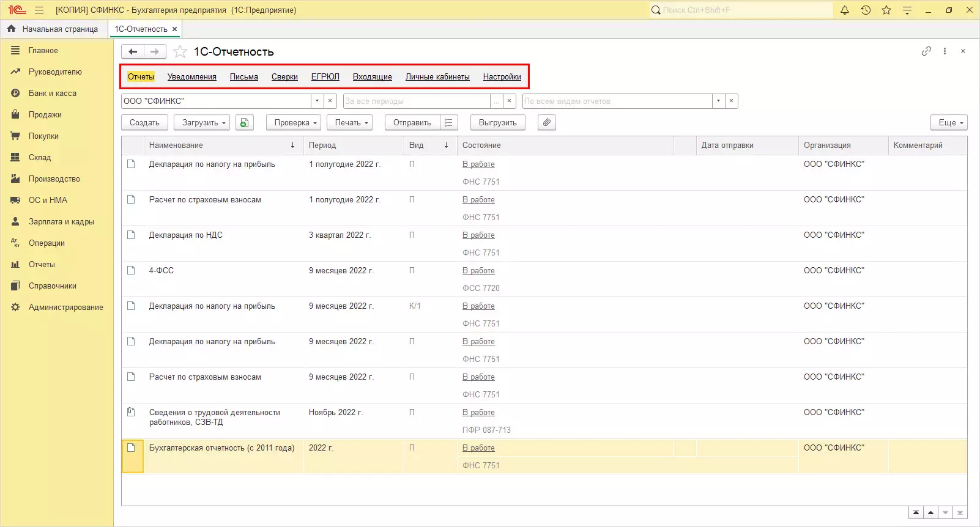Expand the Загрузить dropdown button
Screen dimensions: 980x527
pyautogui.click(x=202, y=123)
